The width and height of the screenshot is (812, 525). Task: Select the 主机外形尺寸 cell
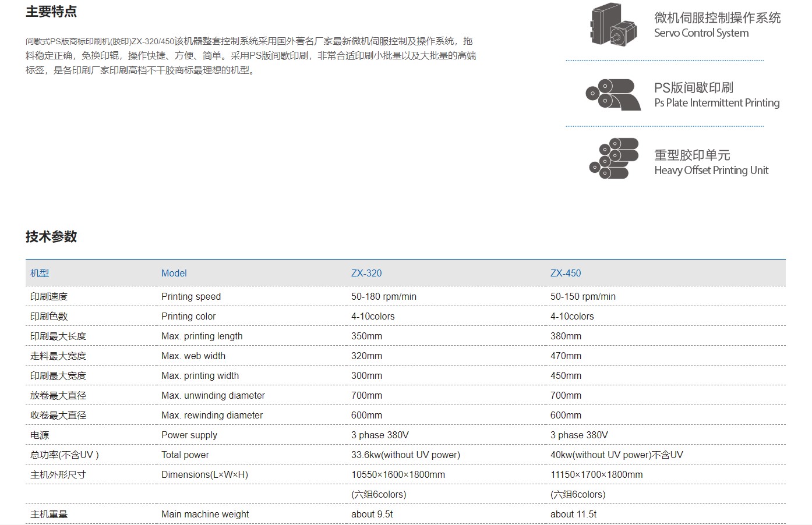(x=58, y=474)
